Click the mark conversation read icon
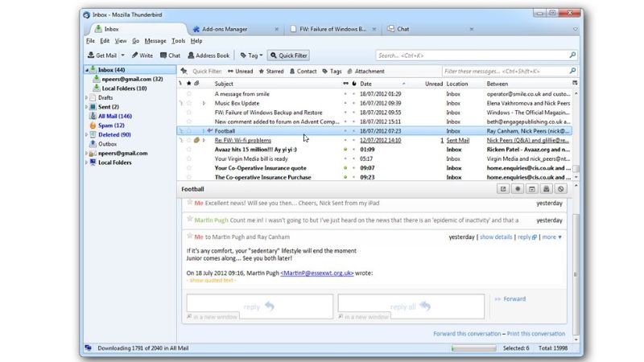Screen dimensions: 644x362 518,189
